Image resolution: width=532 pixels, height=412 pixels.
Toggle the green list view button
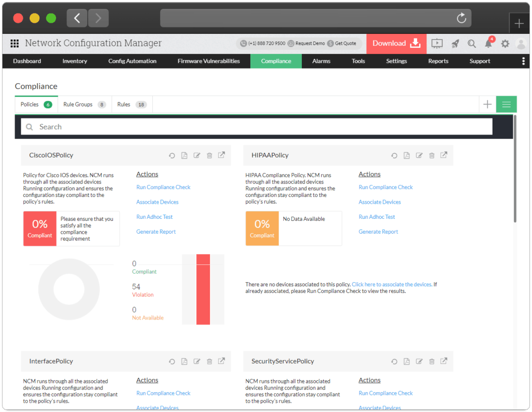click(506, 104)
